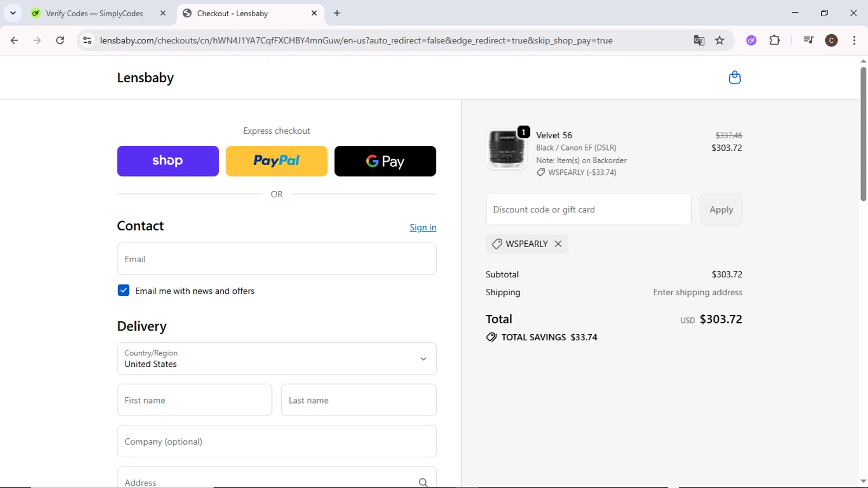868x488 pixels.
Task: Go forward in browser history
Action: 37,41
